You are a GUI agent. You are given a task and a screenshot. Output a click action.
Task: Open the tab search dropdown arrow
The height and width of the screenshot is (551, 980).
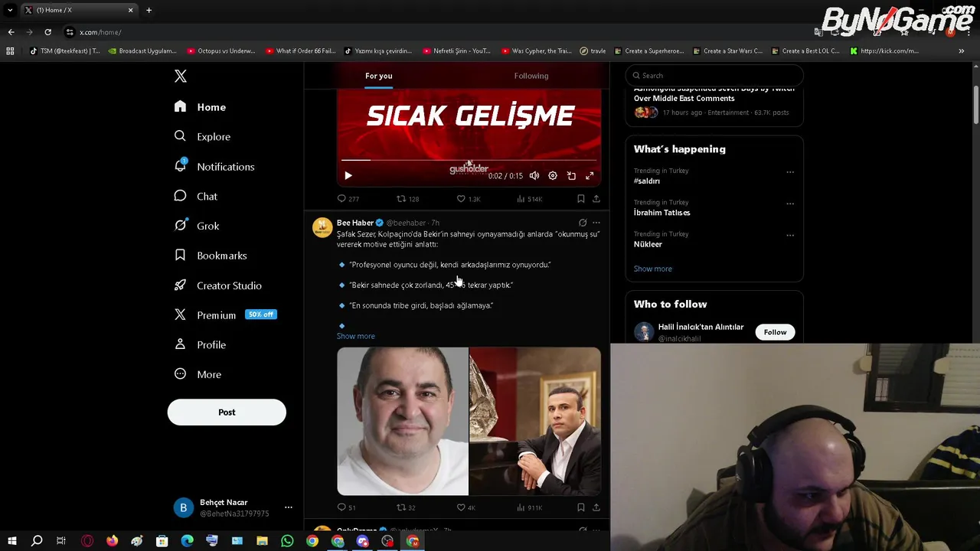point(10,10)
